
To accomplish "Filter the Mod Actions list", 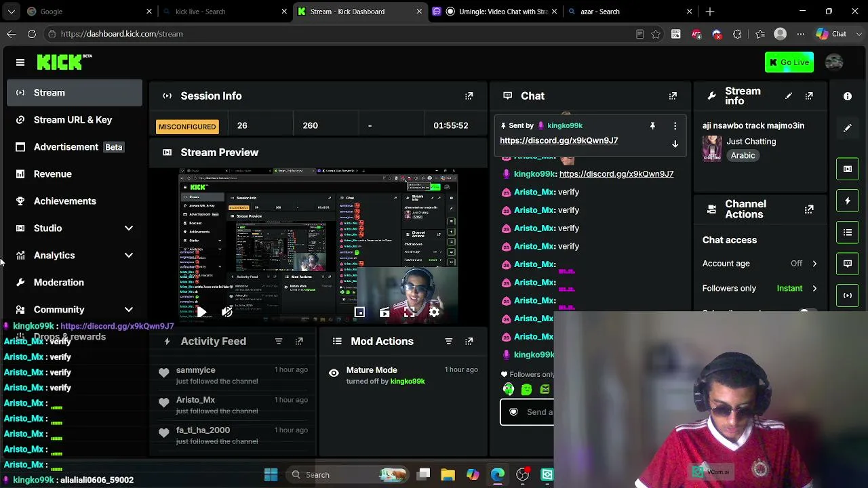I will [x=448, y=341].
